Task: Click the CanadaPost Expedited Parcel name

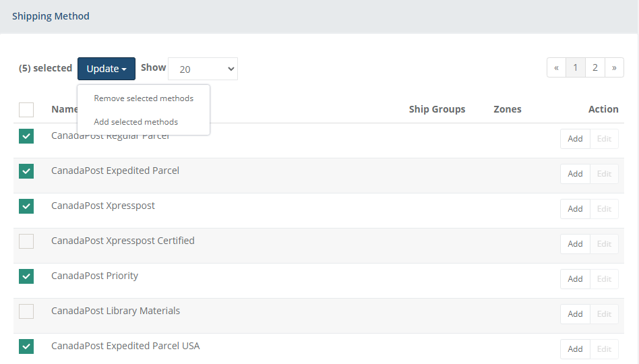Action: [115, 171]
